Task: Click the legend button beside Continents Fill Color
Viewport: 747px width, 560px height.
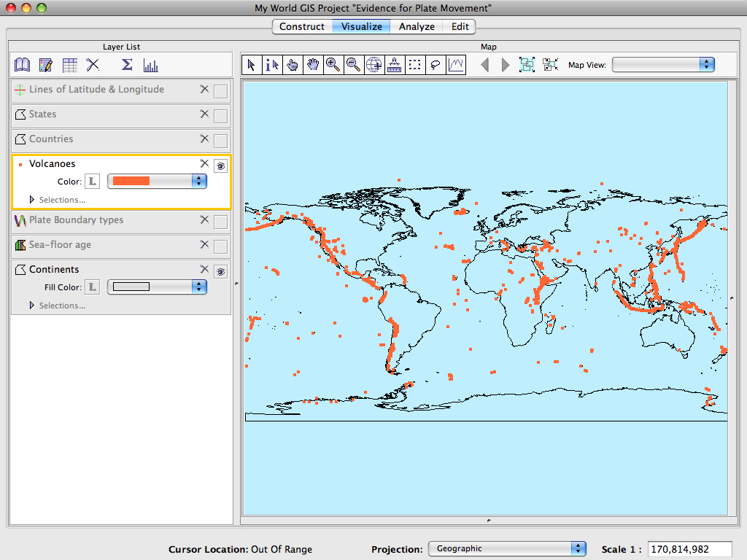Action: [92, 287]
